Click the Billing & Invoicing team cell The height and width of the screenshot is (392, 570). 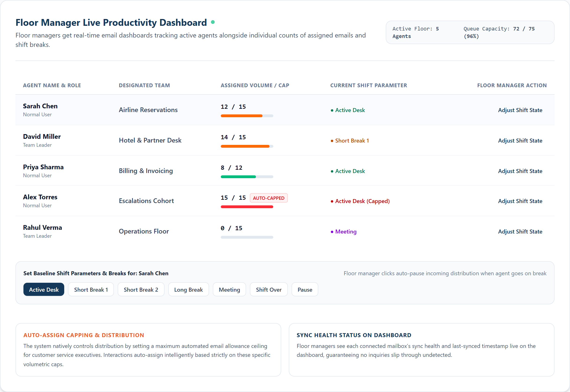pos(146,171)
